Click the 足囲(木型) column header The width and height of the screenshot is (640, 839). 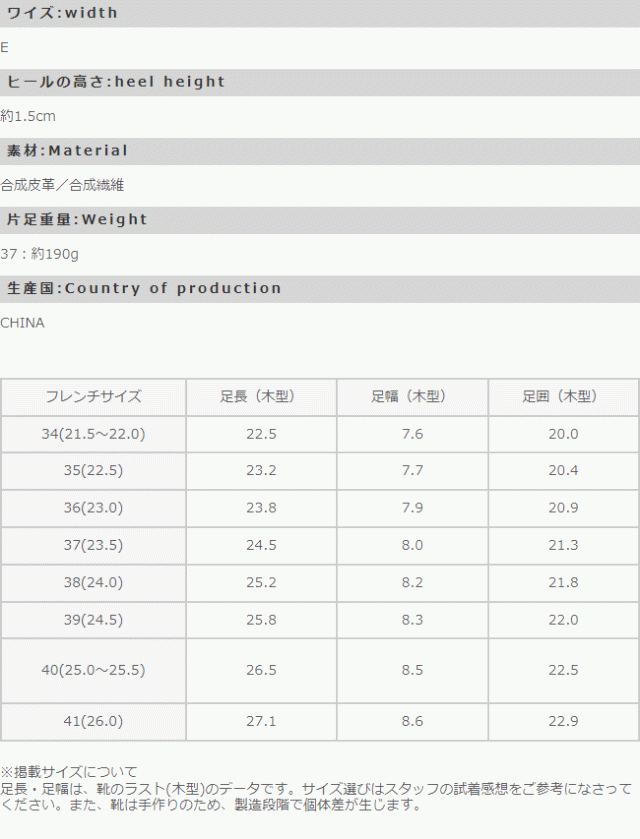pyautogui.click(x=563, y=397)
